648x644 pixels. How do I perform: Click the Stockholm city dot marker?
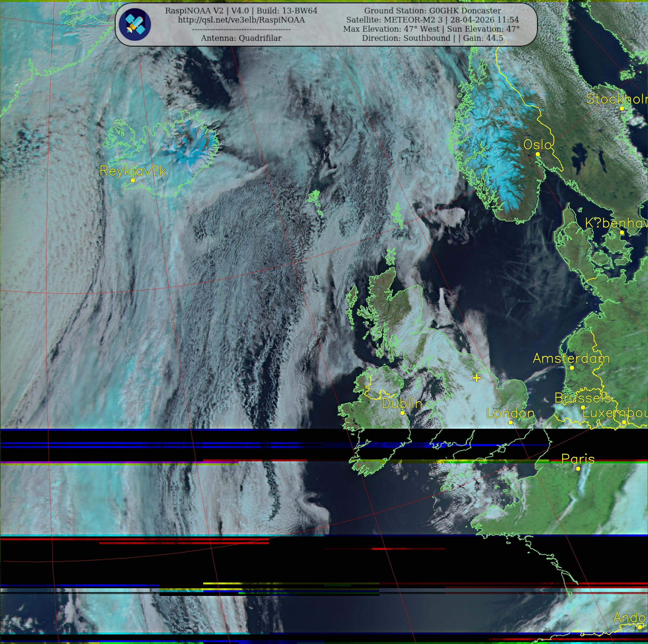622,108
